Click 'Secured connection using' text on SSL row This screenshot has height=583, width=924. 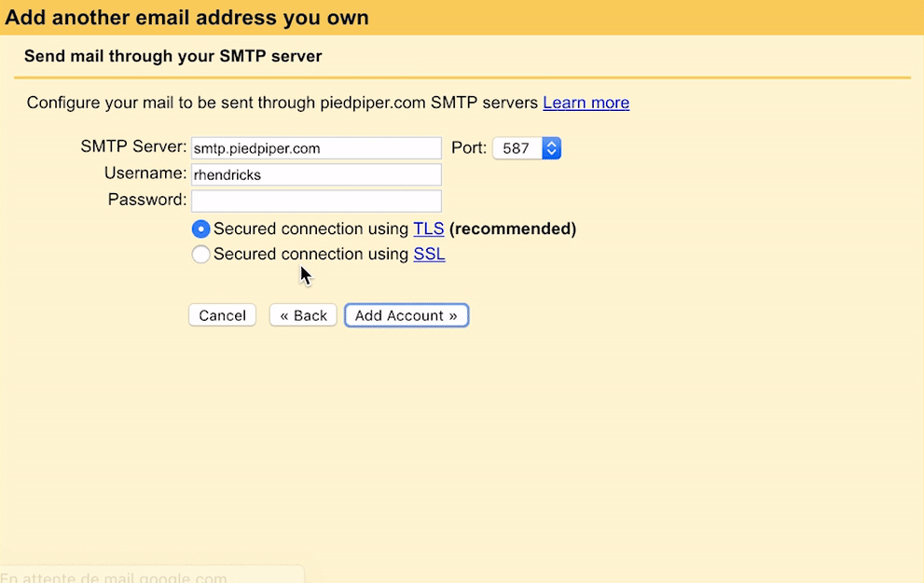pos(310,255)
